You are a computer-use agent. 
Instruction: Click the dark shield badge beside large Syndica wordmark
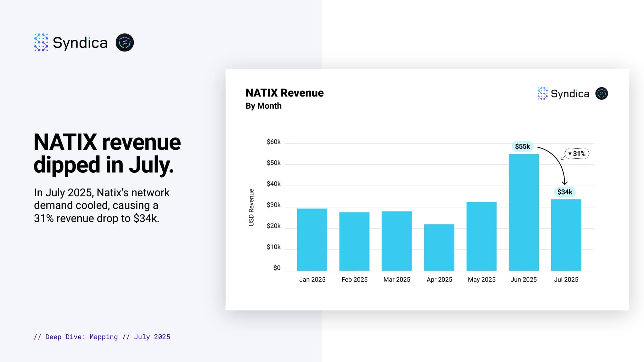click(125, 42)
